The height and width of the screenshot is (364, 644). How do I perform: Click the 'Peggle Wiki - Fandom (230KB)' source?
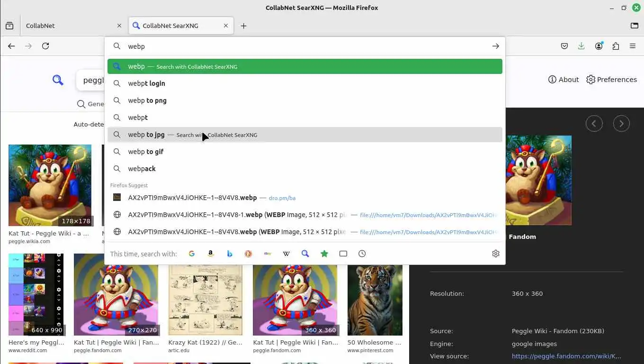click(x=558, y=331)
